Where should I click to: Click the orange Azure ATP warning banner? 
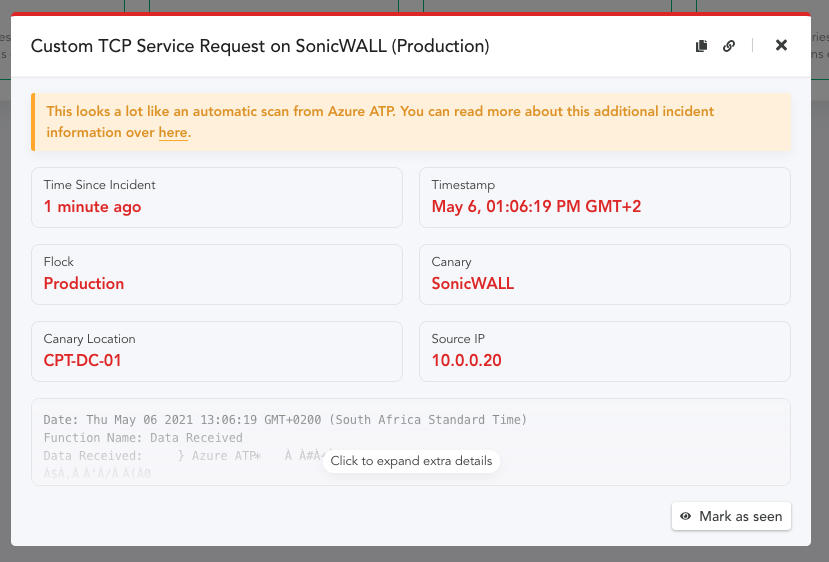point(411,122)
